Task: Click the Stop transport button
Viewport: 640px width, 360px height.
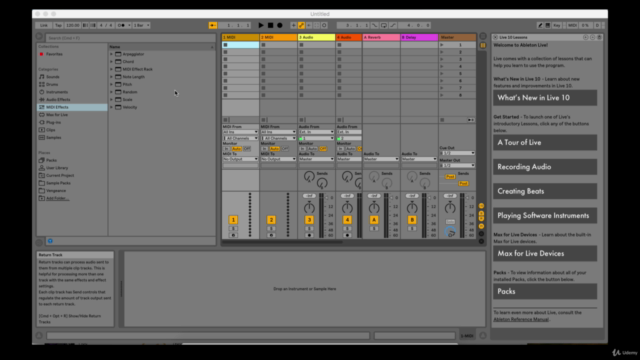Action: [x=270, y=25]
